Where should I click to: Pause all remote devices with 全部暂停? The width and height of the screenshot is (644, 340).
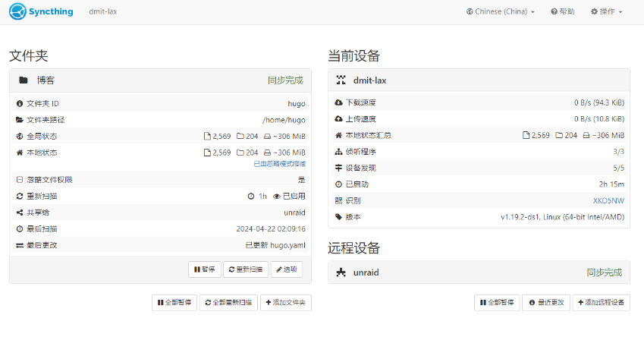(497, 303)
